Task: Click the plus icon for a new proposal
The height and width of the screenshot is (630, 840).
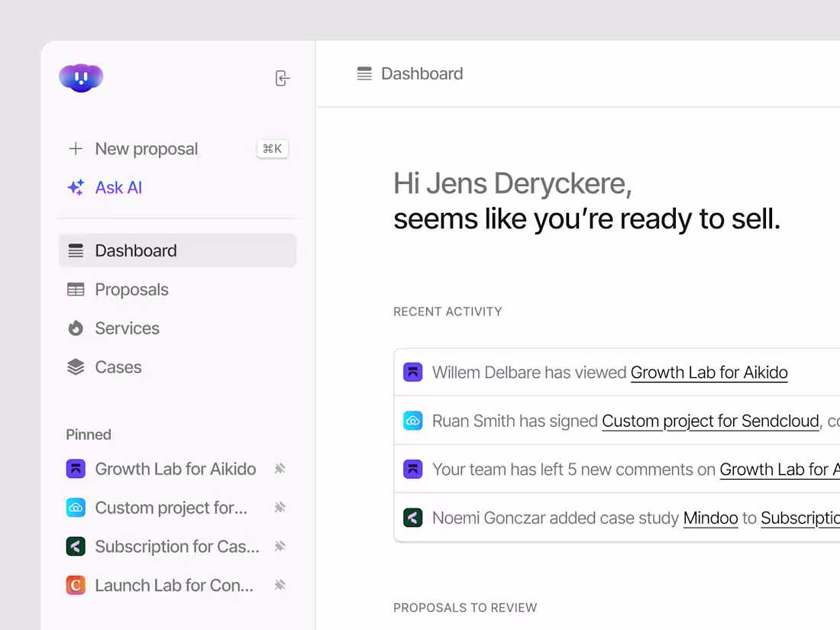Action: click(x=76, y=148)
